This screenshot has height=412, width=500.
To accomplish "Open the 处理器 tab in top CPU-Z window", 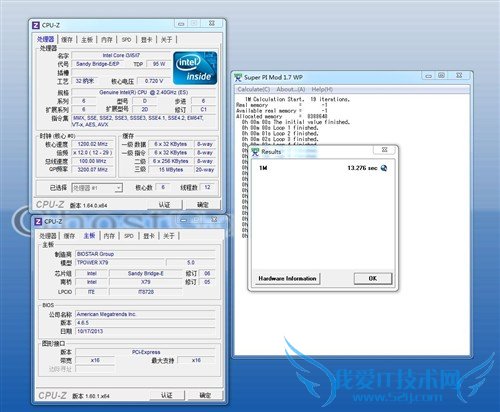I will tap(45, 39).
